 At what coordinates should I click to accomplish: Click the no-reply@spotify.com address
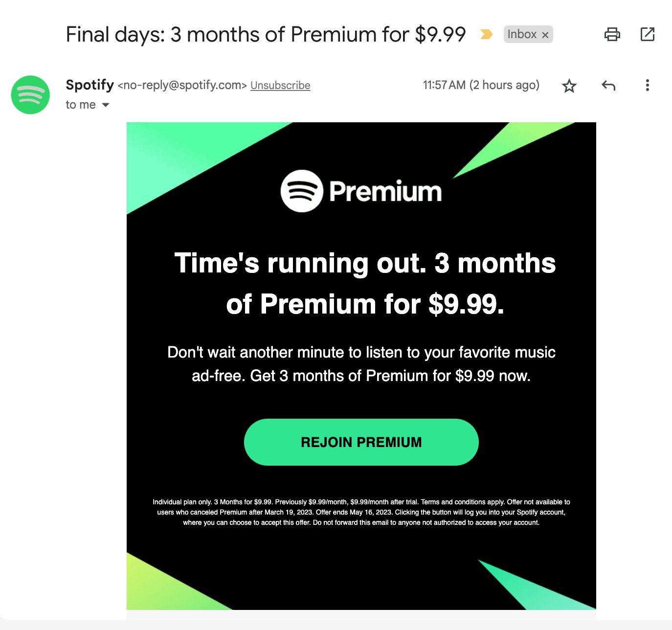182,85
